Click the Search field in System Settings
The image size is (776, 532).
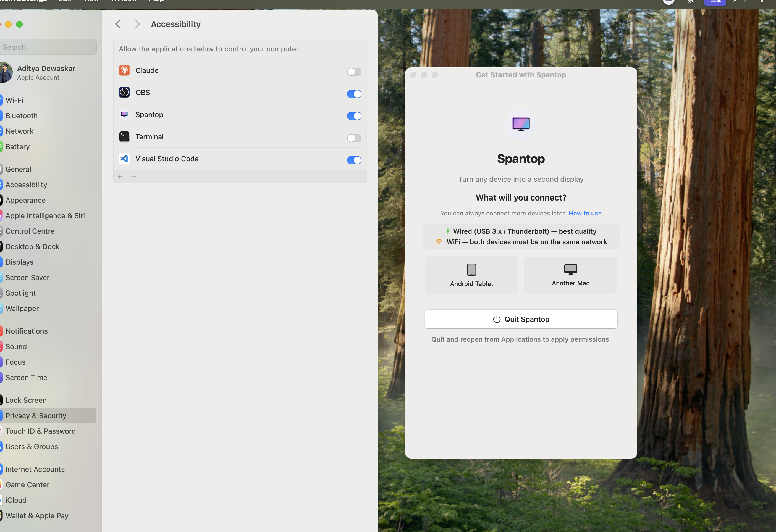[48, 47]
